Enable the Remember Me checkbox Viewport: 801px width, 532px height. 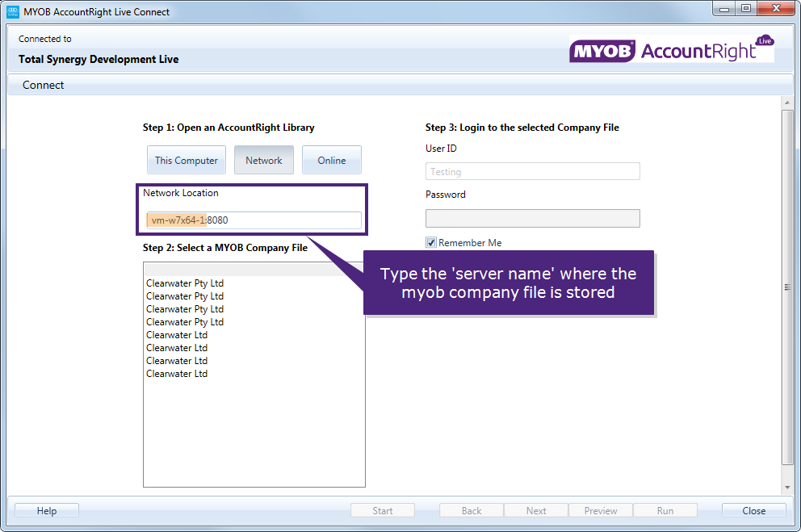point(430,242)
